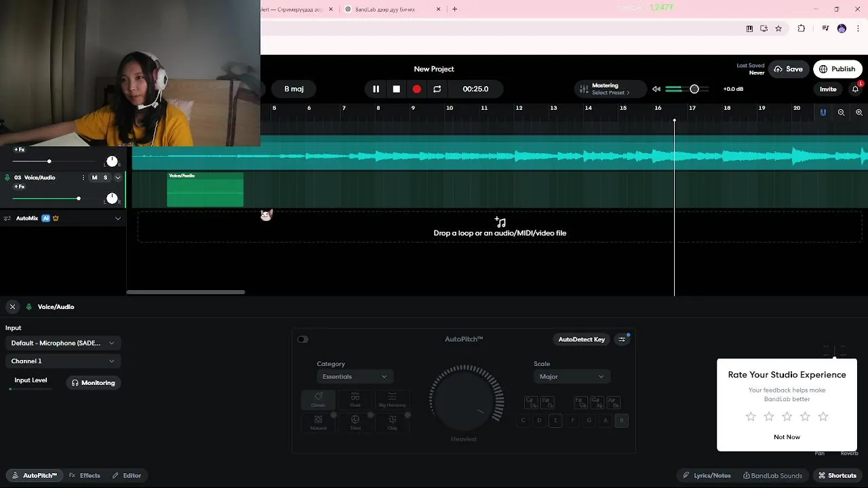
Task: Click the Publish button
Action: pyautogui.click(x=837, y=69)
